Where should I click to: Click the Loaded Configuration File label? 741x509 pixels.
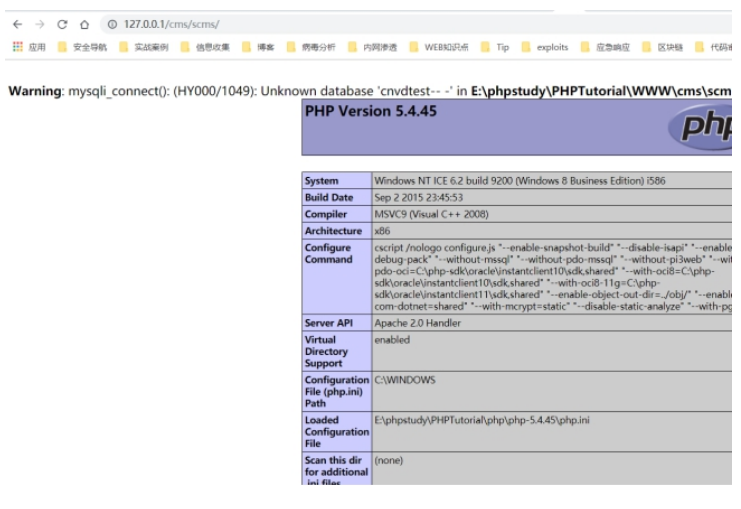pyautogui.click(x=336, y=431)
